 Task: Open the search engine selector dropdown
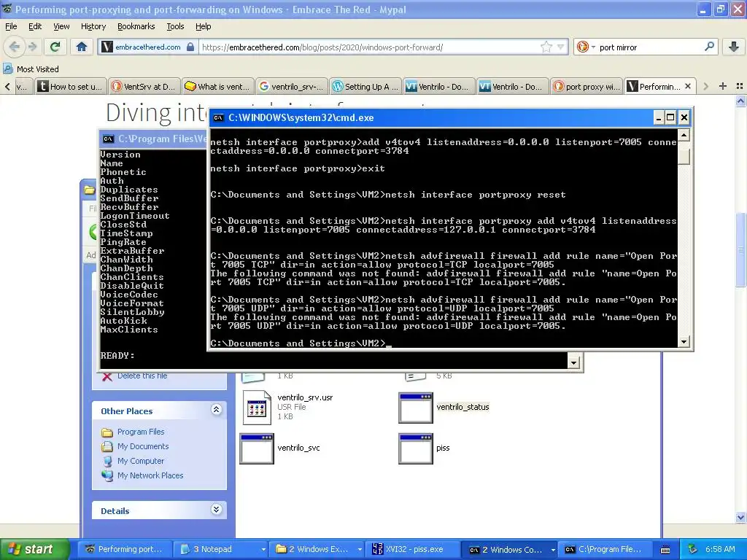coord(593,47)
